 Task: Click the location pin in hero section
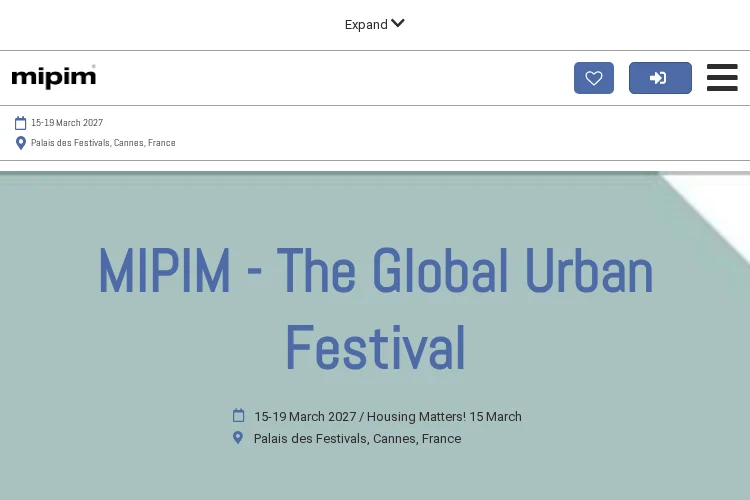pos(238,437)
